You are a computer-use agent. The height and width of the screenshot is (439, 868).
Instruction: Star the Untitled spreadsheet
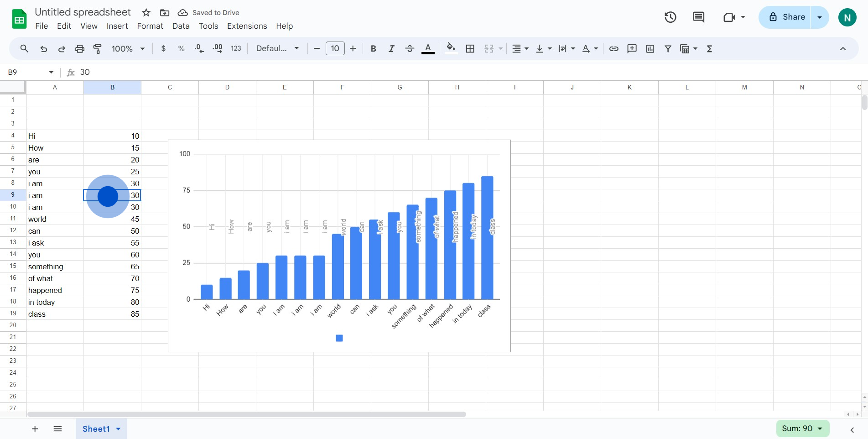tap(146, 13)
